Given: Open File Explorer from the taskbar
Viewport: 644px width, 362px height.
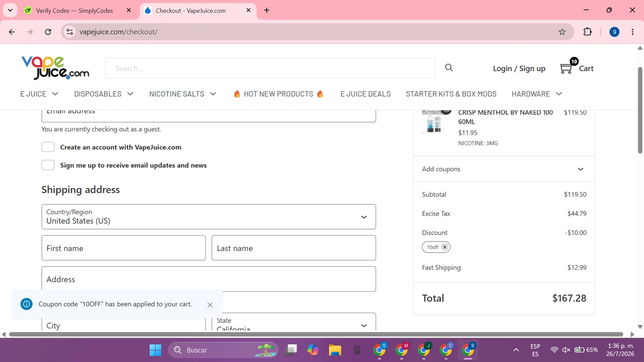Looking at the screenshot, I should click(x=335, y=350).
